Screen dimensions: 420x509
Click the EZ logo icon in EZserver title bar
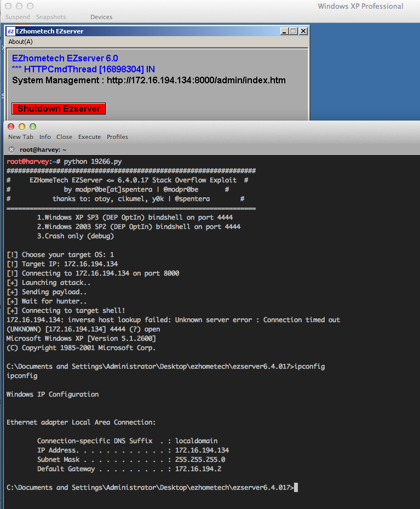[x=11, y=31]
